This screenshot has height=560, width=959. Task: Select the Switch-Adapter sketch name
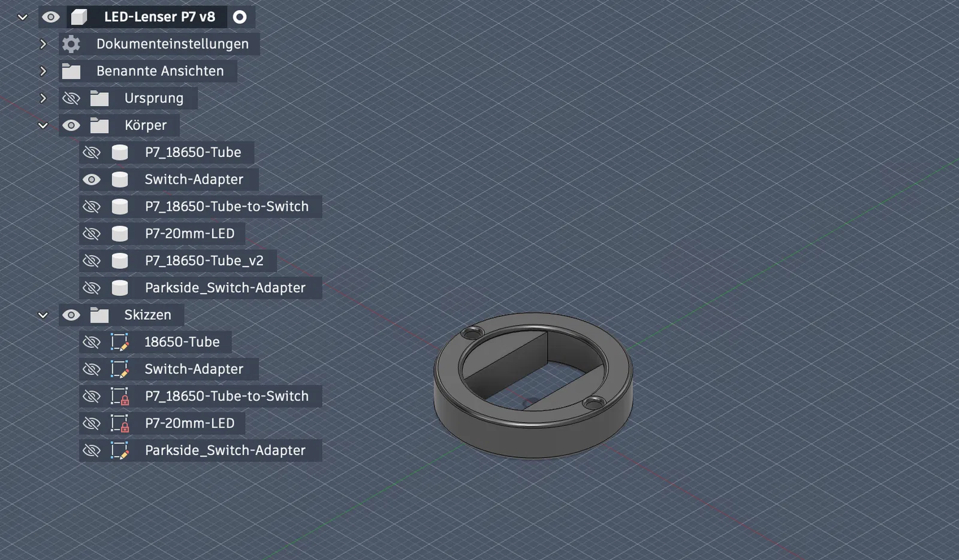coord(194,369)
